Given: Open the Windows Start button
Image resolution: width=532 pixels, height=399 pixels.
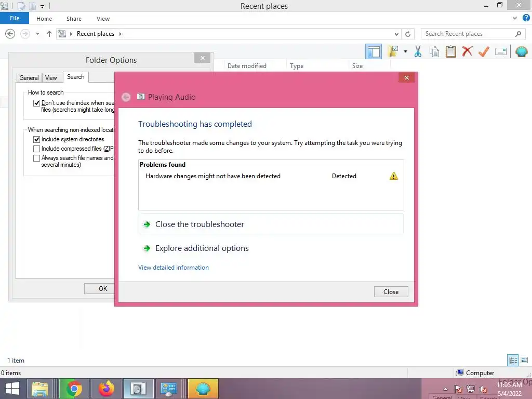Looking at the screenshot, I should click(12, 389).
